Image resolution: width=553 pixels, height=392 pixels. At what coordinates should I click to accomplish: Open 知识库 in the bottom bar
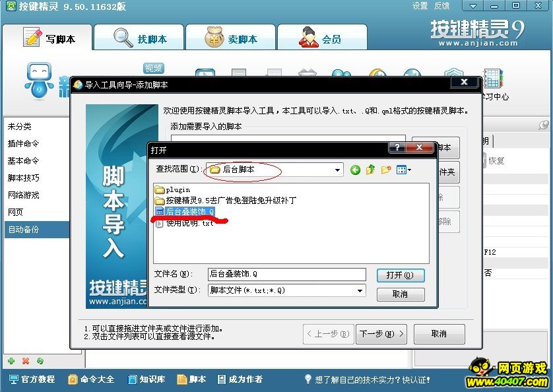(146, 379)
